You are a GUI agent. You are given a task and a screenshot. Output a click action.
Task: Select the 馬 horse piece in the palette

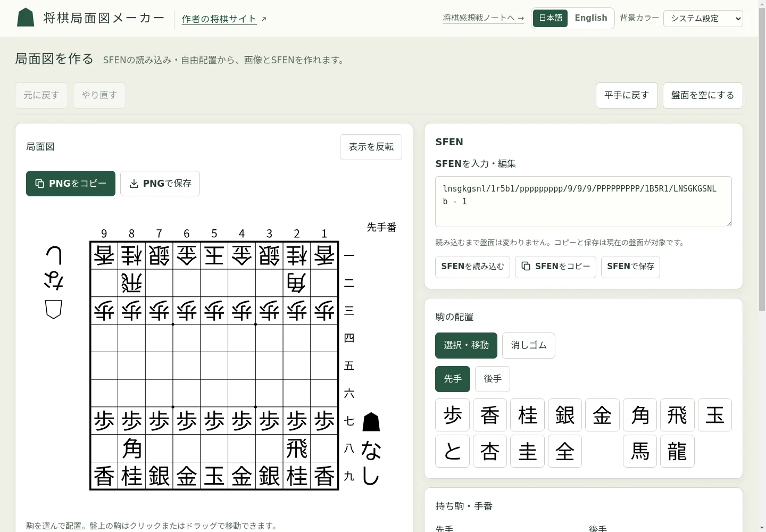[x=640, y=451]
